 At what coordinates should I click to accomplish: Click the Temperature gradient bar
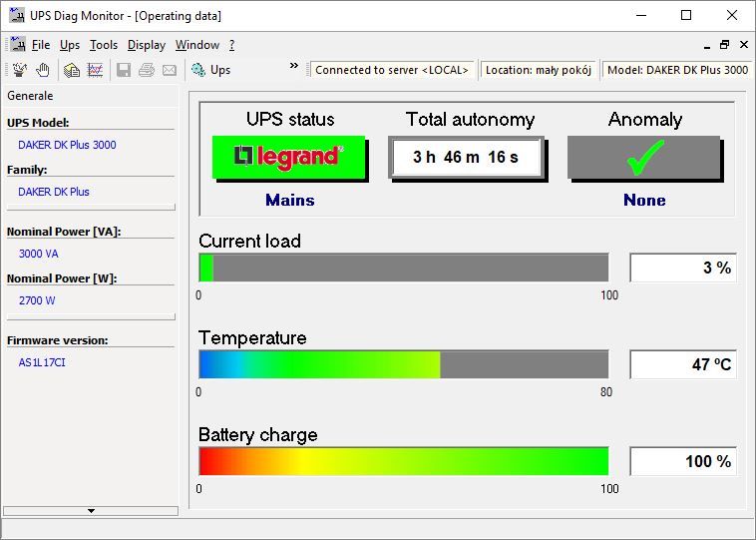tap(404, 364)
